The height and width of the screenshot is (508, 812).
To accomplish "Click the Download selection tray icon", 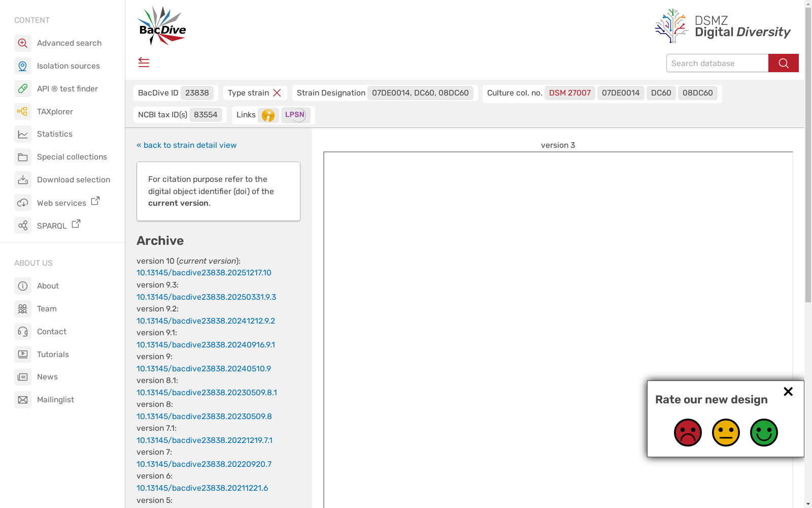I will point(23,180).
